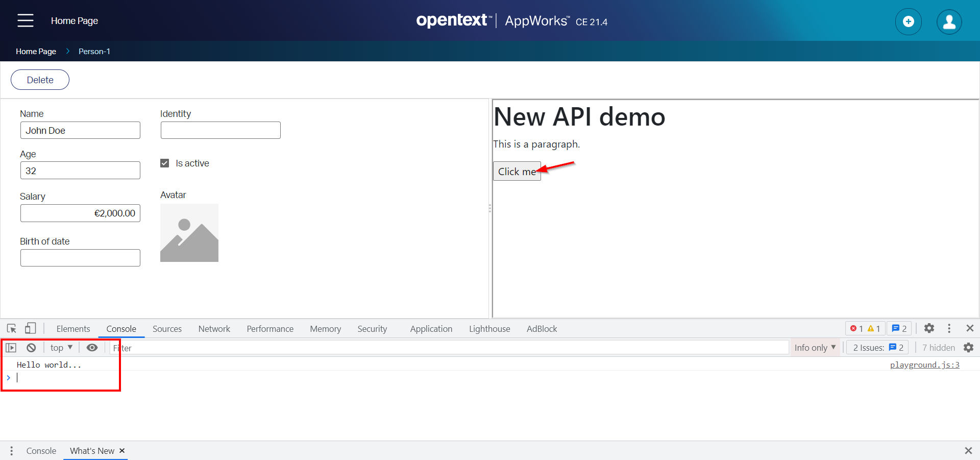
Task: Uncheck the Is active checkbox
Action: [x=165, y=163]
